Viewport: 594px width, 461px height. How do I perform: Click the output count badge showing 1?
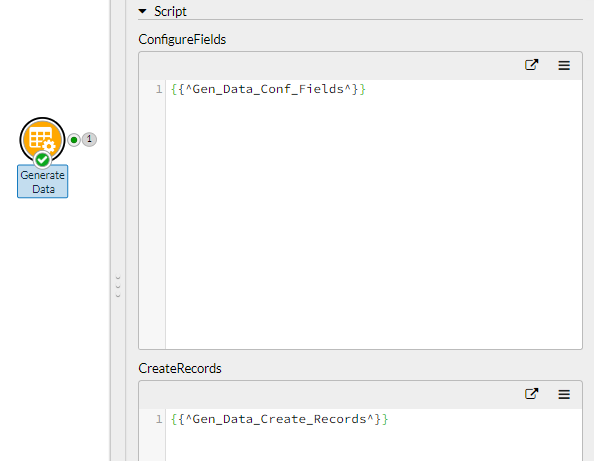coord(89,139)
